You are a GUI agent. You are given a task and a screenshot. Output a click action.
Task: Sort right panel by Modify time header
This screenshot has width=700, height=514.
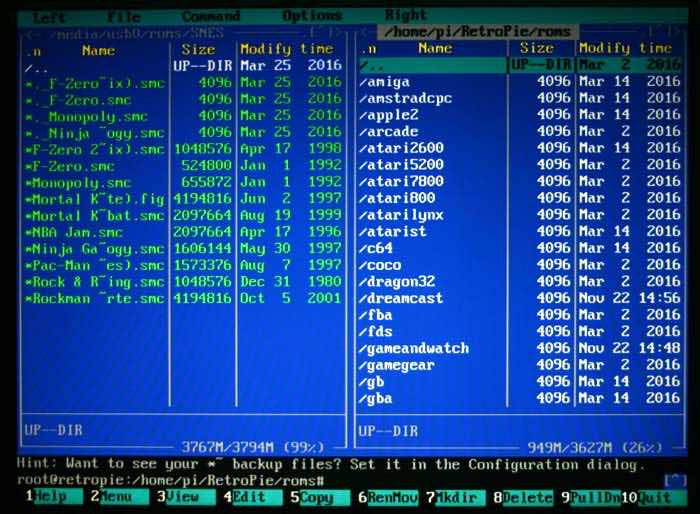pos(625,48)
